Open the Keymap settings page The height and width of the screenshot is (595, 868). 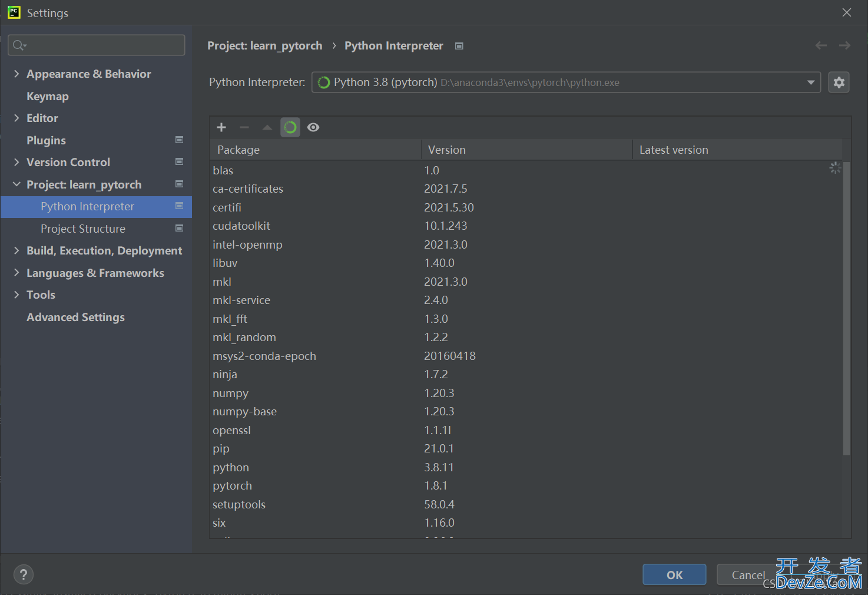point(48,96)
